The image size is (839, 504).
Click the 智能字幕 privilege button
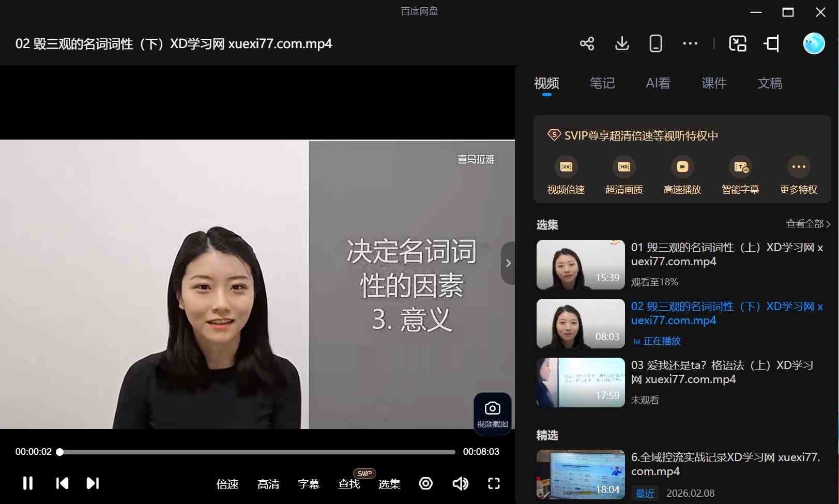(740, 175)
